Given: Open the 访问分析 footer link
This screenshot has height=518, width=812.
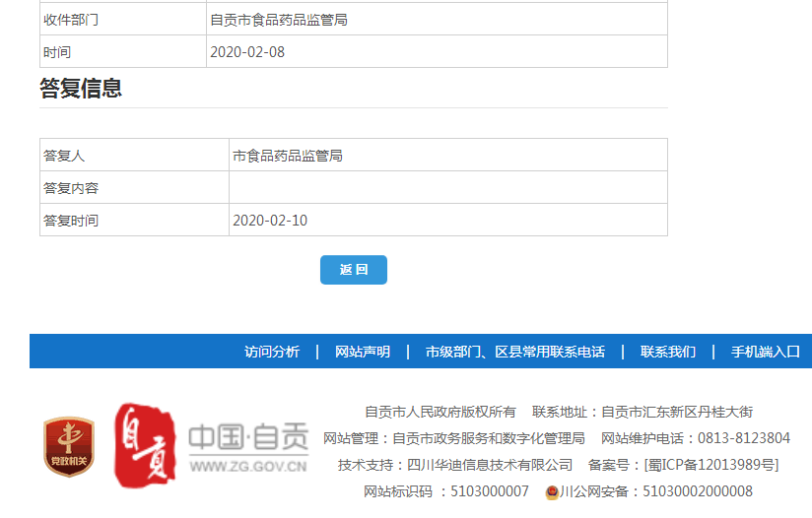Looking at the screenshot, I should click(272, 352).
